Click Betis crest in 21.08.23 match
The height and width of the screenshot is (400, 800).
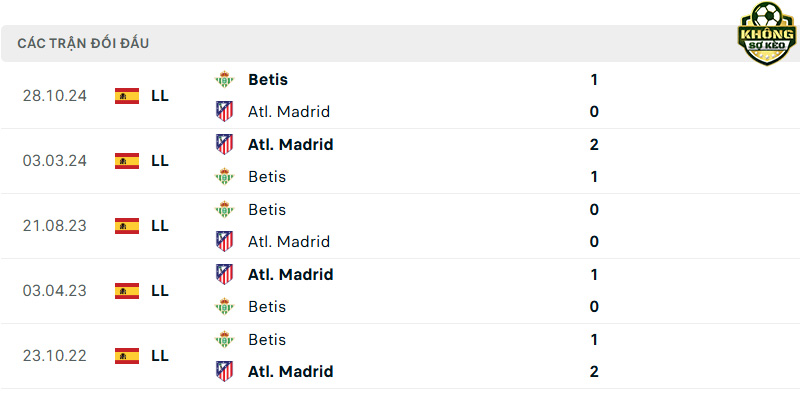click(224, 209)
